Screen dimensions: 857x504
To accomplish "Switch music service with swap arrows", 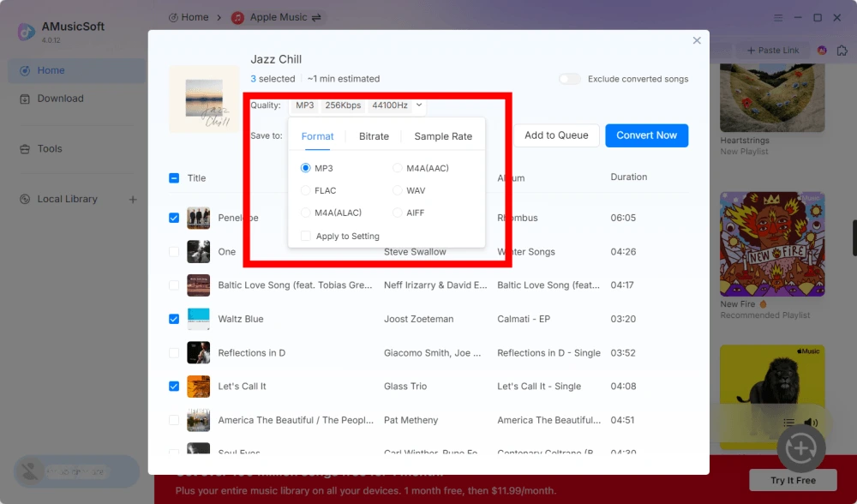I will coord(316,18).
